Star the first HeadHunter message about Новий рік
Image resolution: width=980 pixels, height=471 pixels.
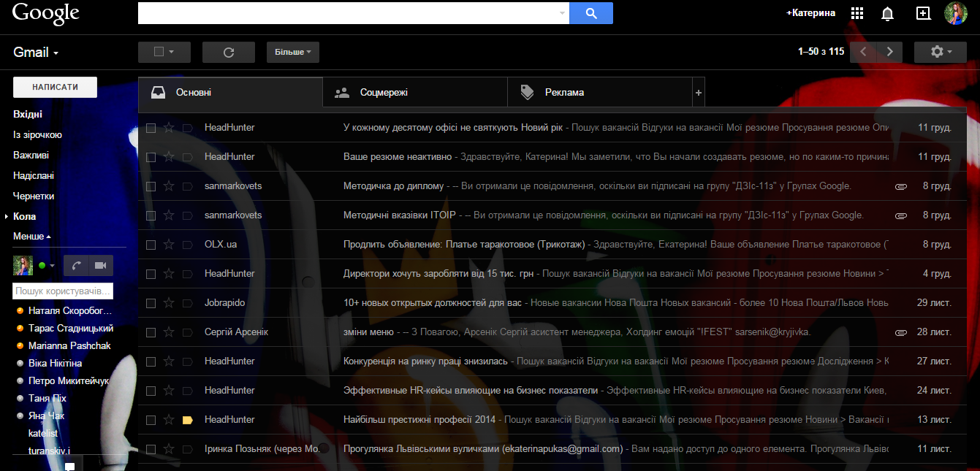pyautogui.click(x=169, y=128)
